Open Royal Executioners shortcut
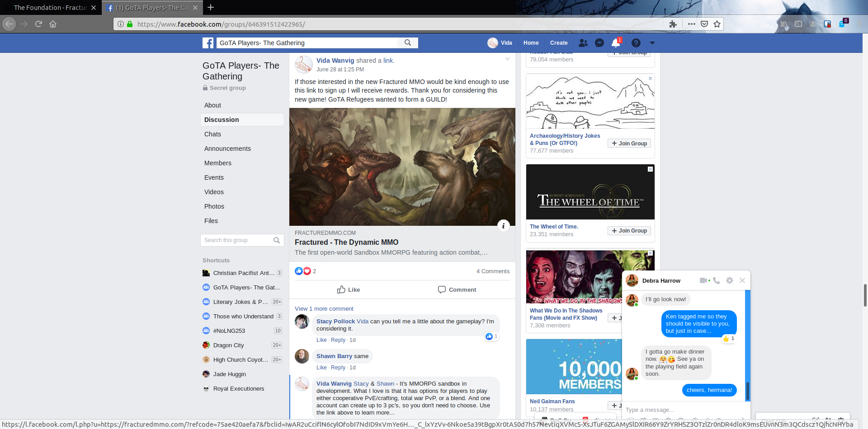The width and height of the screenshot is (868, 429). [239, 388]
